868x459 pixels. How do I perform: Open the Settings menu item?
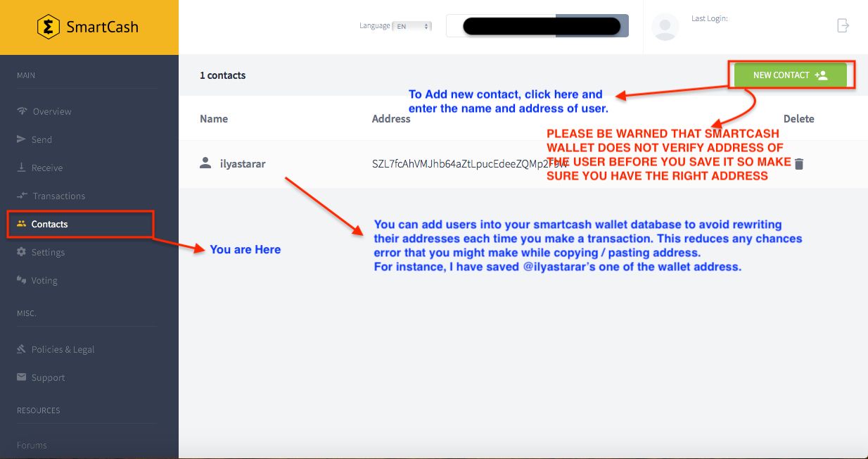point(48,252)
